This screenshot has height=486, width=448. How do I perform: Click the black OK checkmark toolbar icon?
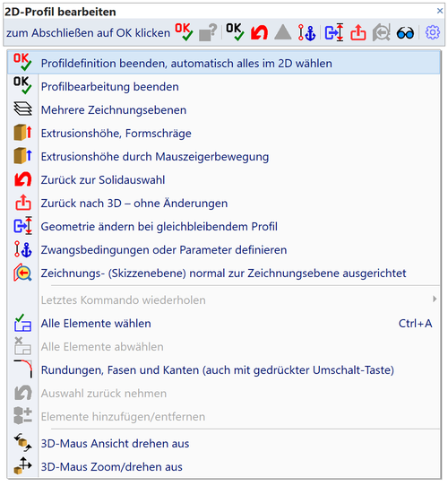click(x=235, y=32)
